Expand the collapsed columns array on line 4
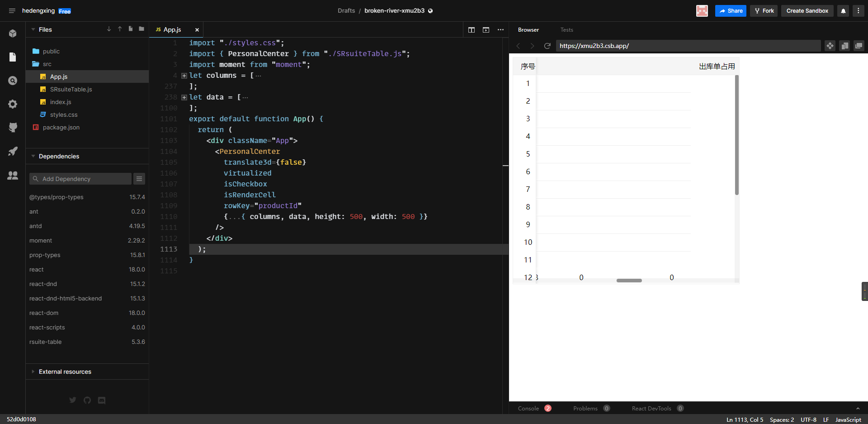 (184, 76)
